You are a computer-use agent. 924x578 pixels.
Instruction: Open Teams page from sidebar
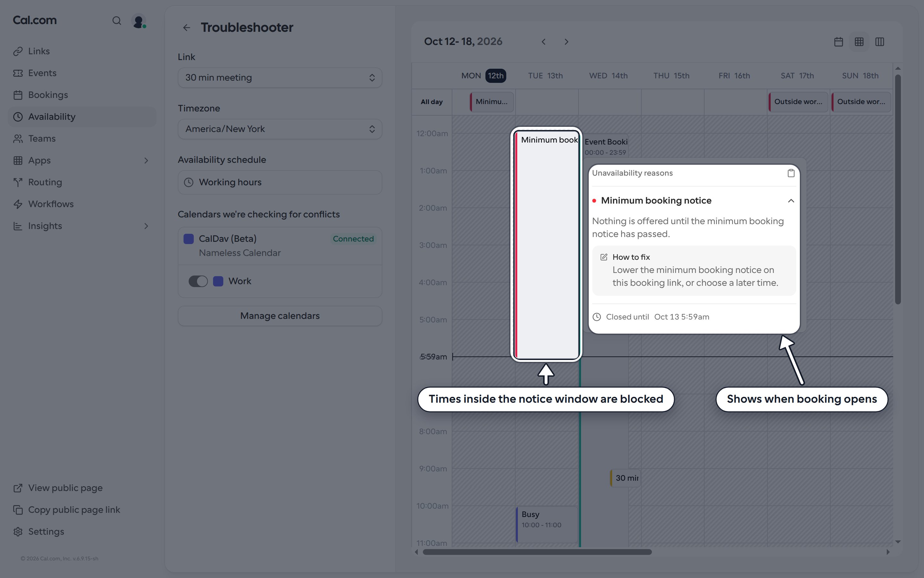click(x=82, y=138)
